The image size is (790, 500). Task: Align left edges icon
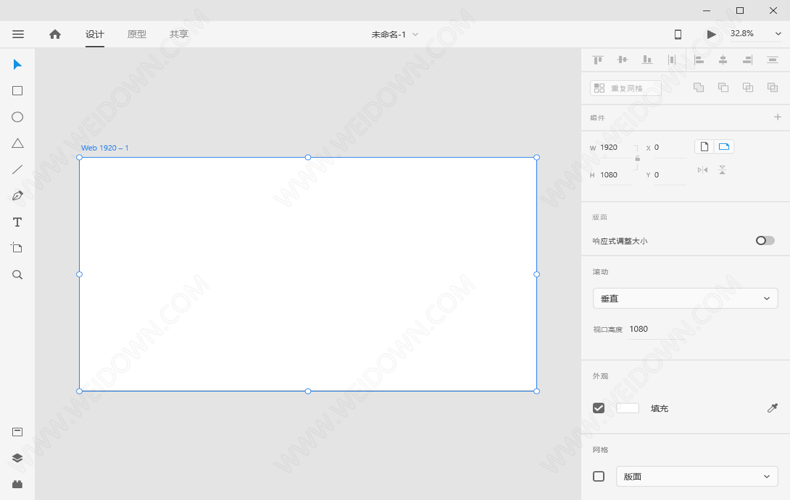point(699,60)
